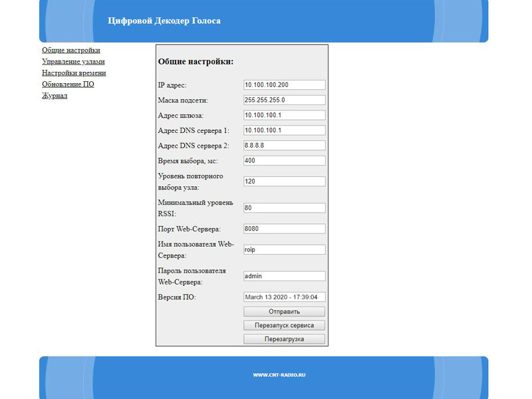The width and height of the screenshot is (532, 399).
Task: Focus the Время выбора field with 400
Action: [x=285, y=160]
